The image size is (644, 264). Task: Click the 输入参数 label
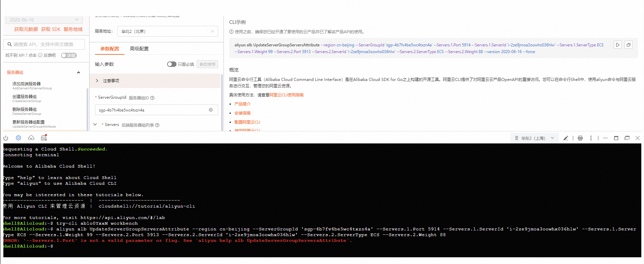point(104,64)
